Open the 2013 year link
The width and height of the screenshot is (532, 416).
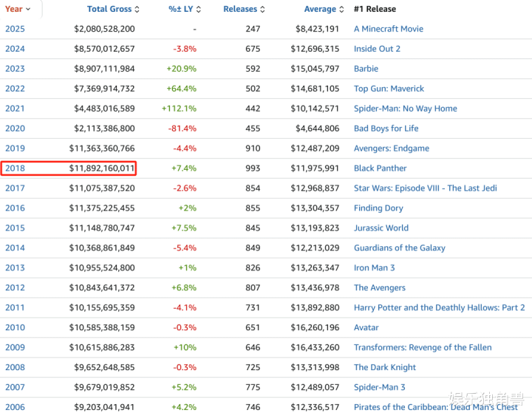pyautogui.click(x=15, y=267)
